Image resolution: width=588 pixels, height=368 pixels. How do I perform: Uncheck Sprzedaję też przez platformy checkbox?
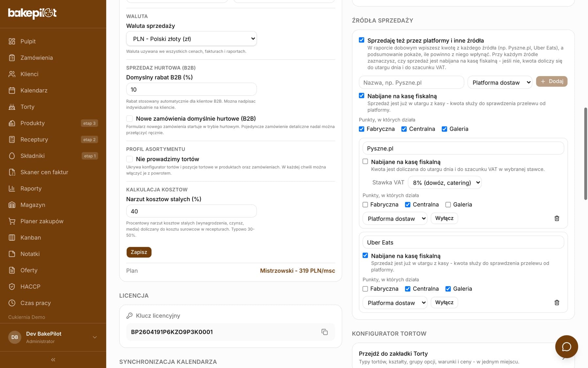[362, 40]
